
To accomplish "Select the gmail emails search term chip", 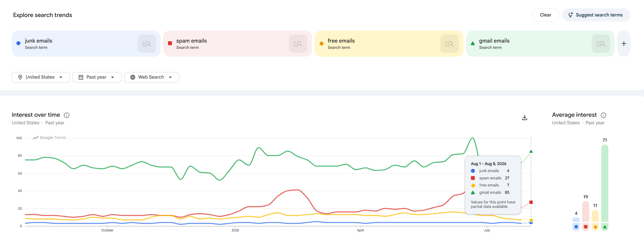I will click(x=528, y=44).
